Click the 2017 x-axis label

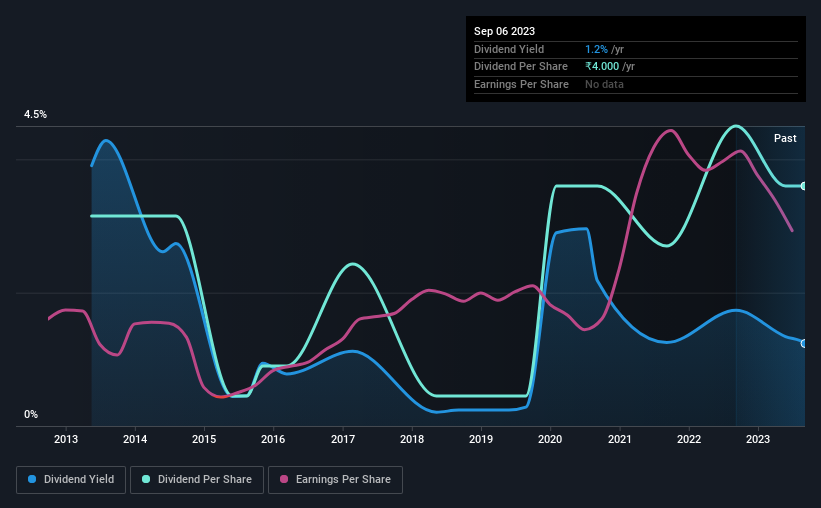pyautogui.click(x=343, y=439)
